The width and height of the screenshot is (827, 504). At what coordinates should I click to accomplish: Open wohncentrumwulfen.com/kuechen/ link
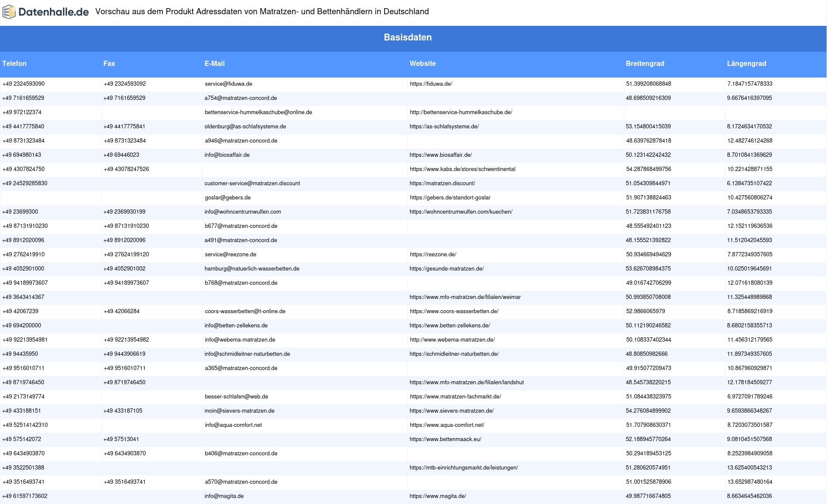(461, 212)
